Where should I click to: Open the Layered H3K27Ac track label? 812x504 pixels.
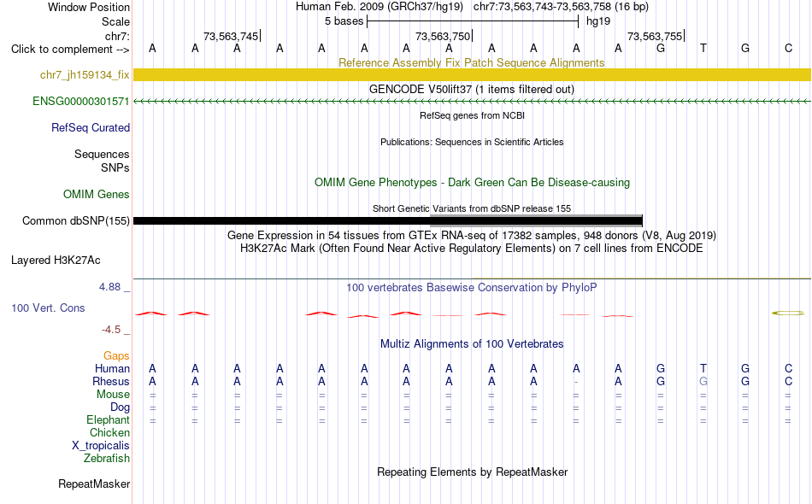pos(56,261)
